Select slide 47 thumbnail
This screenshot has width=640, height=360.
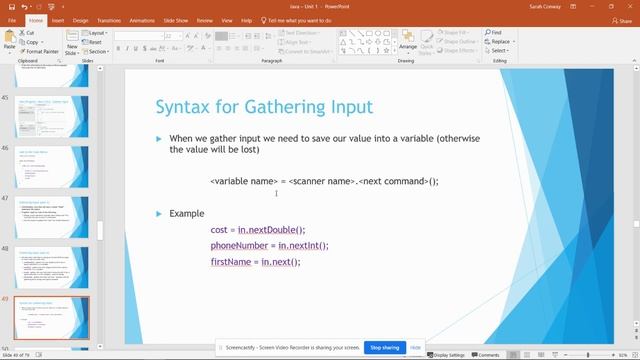tap(51, 217)
